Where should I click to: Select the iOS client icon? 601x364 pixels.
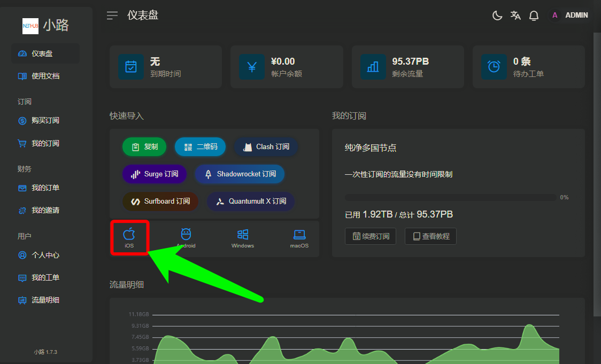(x=129, y=238)
